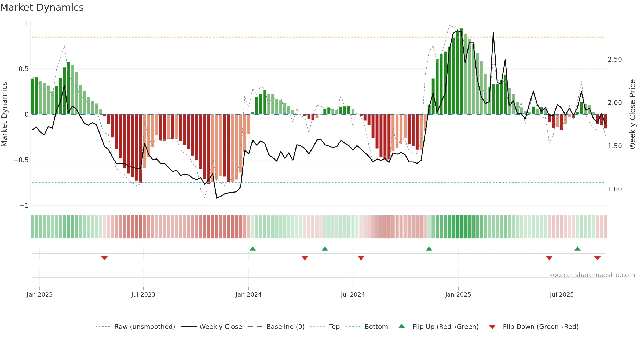Screen dimensions: 644x362
Task: Click the −1 left axis tick label
Action: [24, 206]
